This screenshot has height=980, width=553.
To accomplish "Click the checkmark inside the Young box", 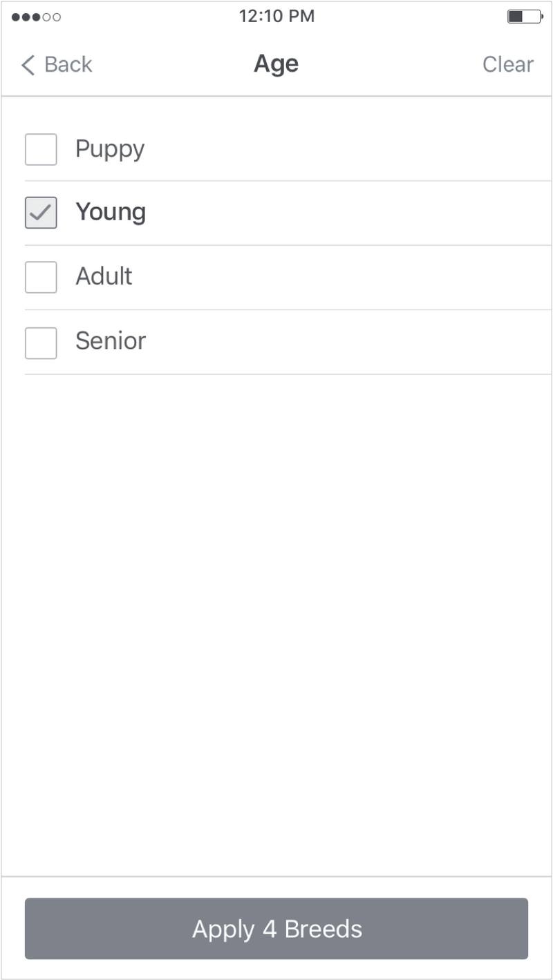I will [41, 212].
